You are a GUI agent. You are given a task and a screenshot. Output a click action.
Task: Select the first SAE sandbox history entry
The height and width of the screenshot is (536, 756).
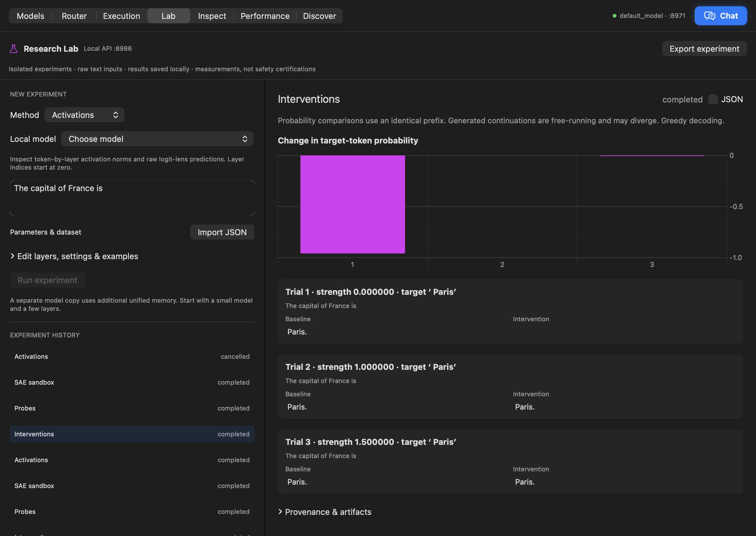point(132,382)
